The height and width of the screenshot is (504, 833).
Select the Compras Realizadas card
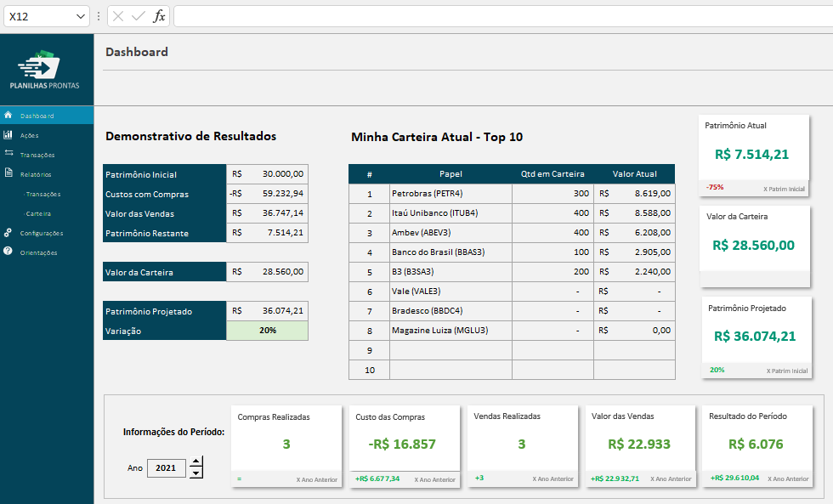click(x=286, y=445)
